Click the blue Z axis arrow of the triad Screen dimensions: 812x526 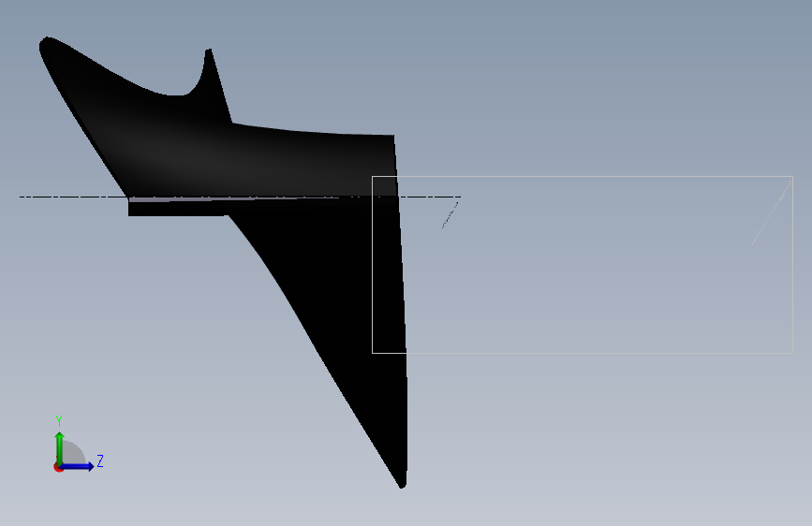click(78, 466)
